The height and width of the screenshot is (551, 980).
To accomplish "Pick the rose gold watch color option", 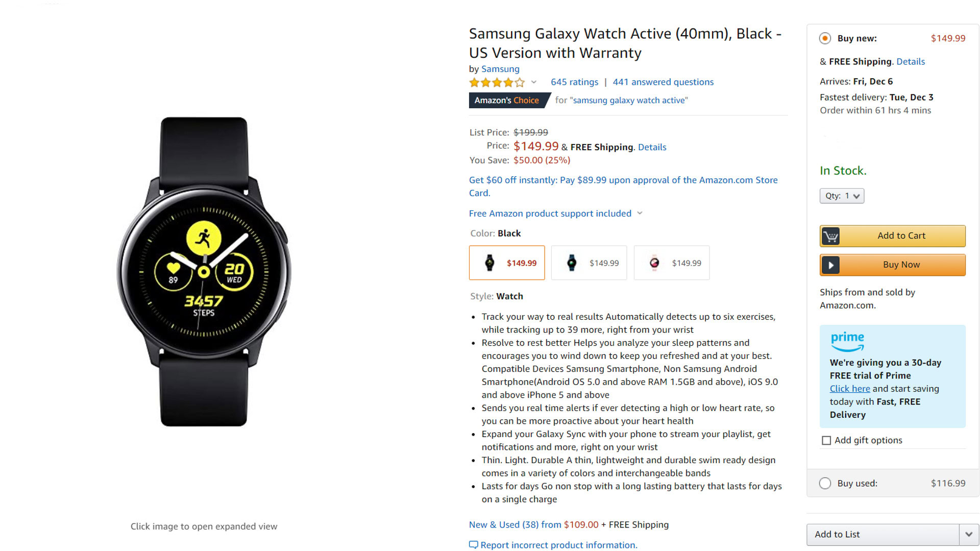I will point(671,263).
